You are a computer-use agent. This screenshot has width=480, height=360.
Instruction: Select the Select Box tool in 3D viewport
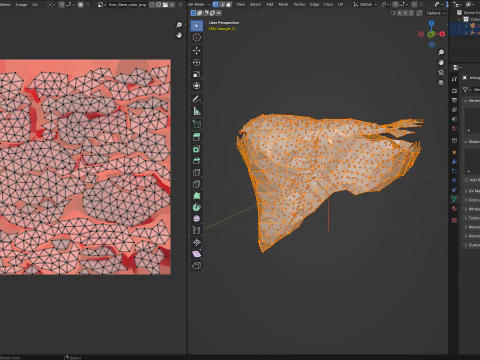coord(197,26)
